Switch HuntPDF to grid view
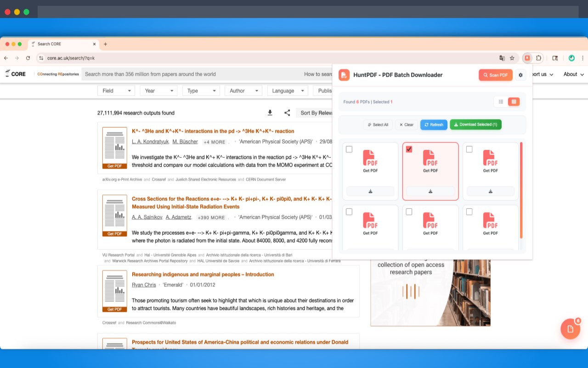This screenshot has width=588, height=368. [x=514, y=102]
